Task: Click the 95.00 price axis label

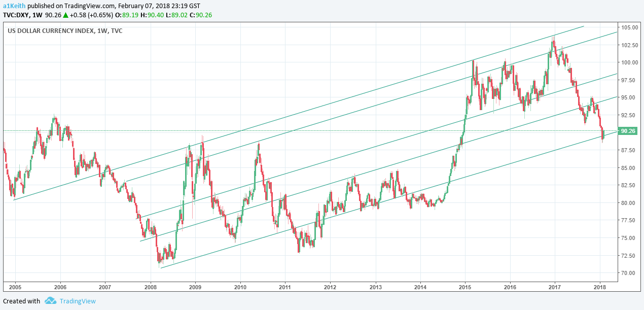Action: coord(628,97)
